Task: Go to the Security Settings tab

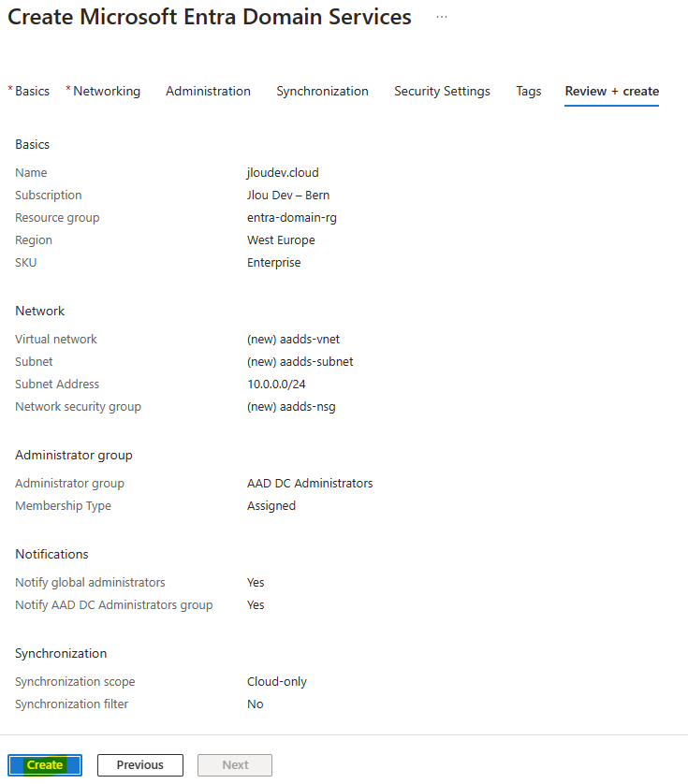Action: (442, 91)
